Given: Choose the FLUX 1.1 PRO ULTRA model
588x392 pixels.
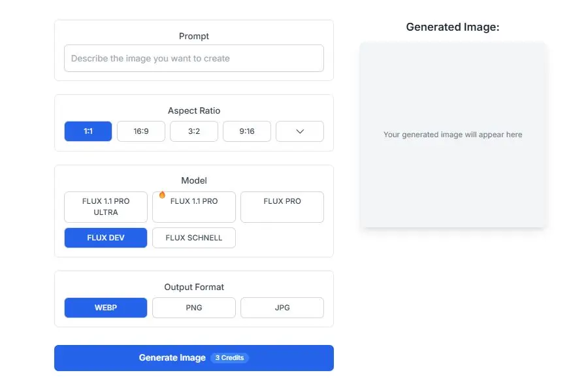Looking at the screenshot, I should pos(105,207).
